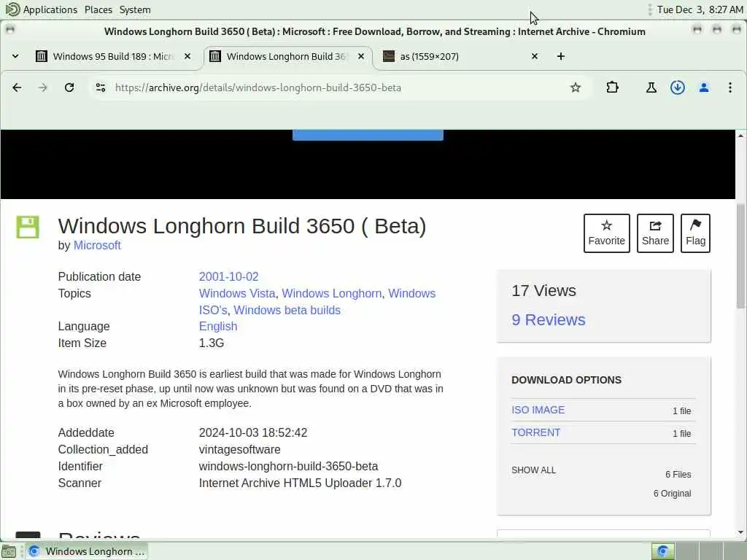
Task: Open Chrome Labs flask icon
Action: (651, 87)
